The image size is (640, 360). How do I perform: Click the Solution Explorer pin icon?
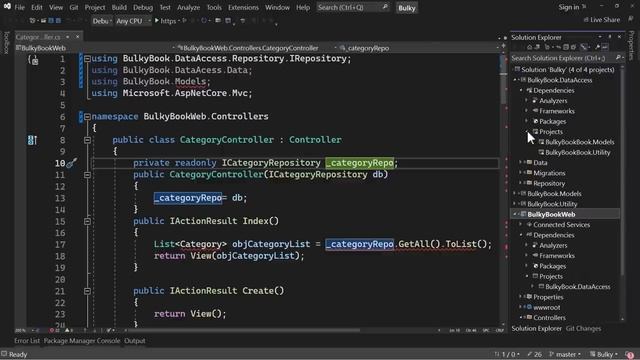coord(610,37)
